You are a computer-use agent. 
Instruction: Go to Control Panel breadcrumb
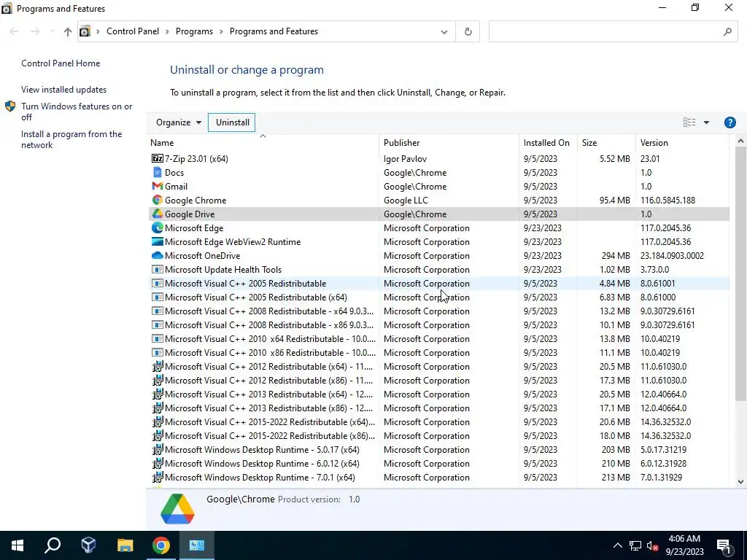(133, 31)
